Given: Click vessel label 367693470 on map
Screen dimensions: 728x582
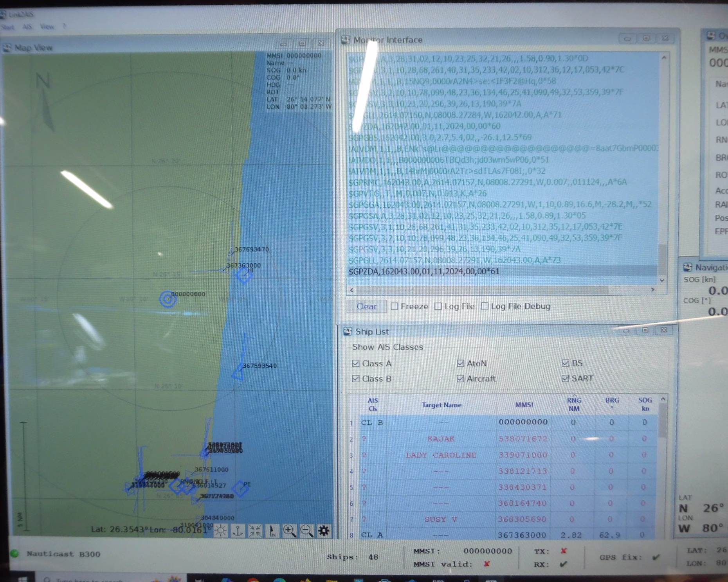Looking at the screenshot, I should (x=252, y=249).
